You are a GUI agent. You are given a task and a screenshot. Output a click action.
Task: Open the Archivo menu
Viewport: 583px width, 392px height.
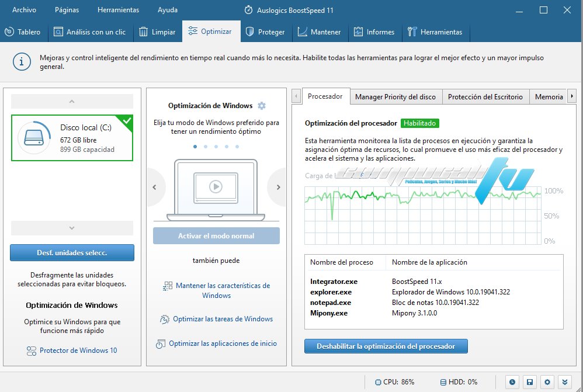24,9
